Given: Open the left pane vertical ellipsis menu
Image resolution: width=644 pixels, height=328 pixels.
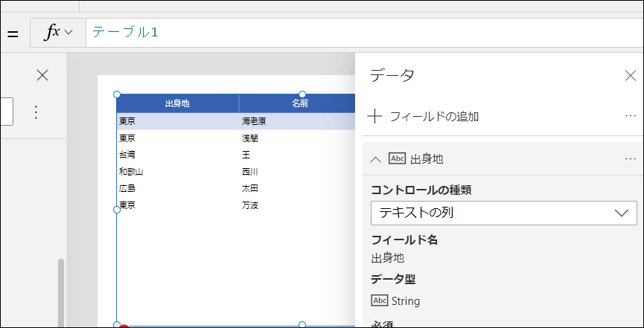Looking at the screenshot, I should coord(36,112).
